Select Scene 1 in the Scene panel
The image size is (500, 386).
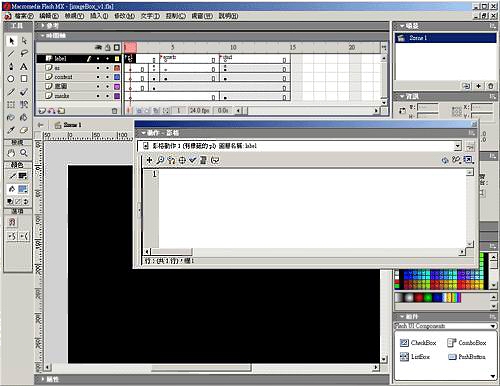coord(446,38)
